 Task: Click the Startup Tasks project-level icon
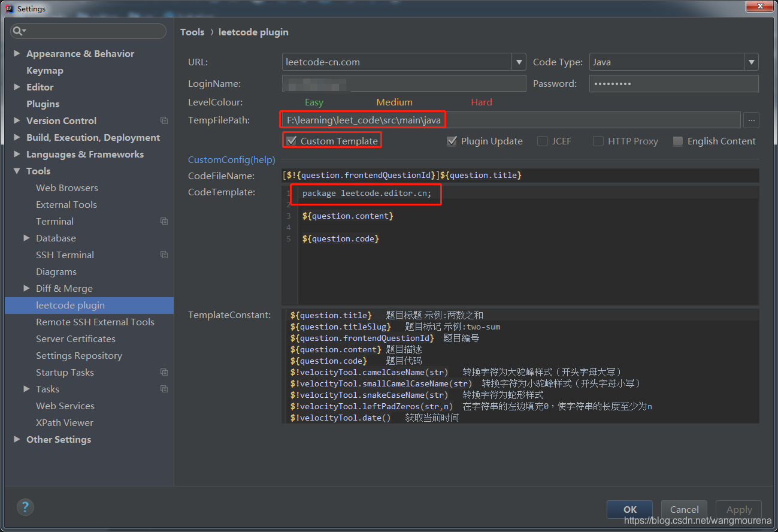(164, 372)
